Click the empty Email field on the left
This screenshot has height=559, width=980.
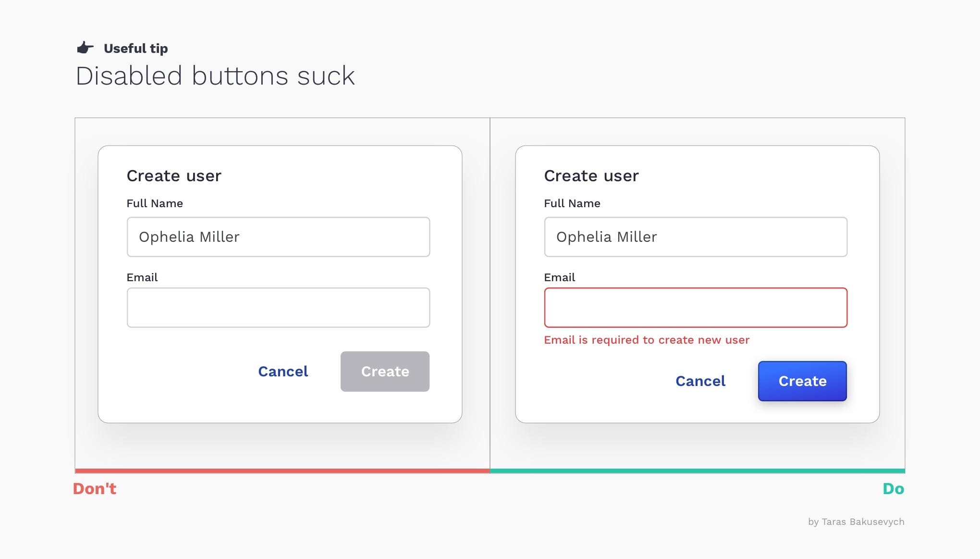(278, 307)
